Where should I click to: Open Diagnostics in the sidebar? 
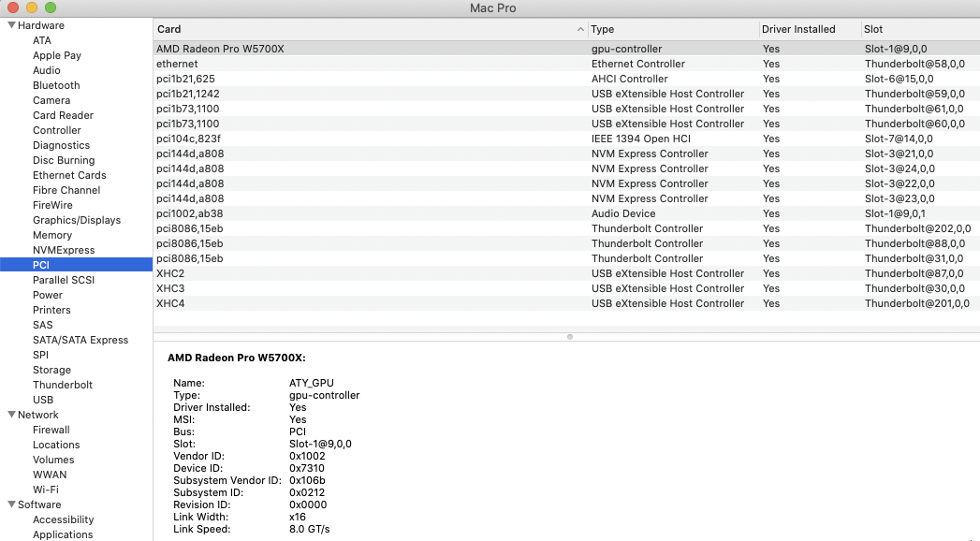click(61, 145)
